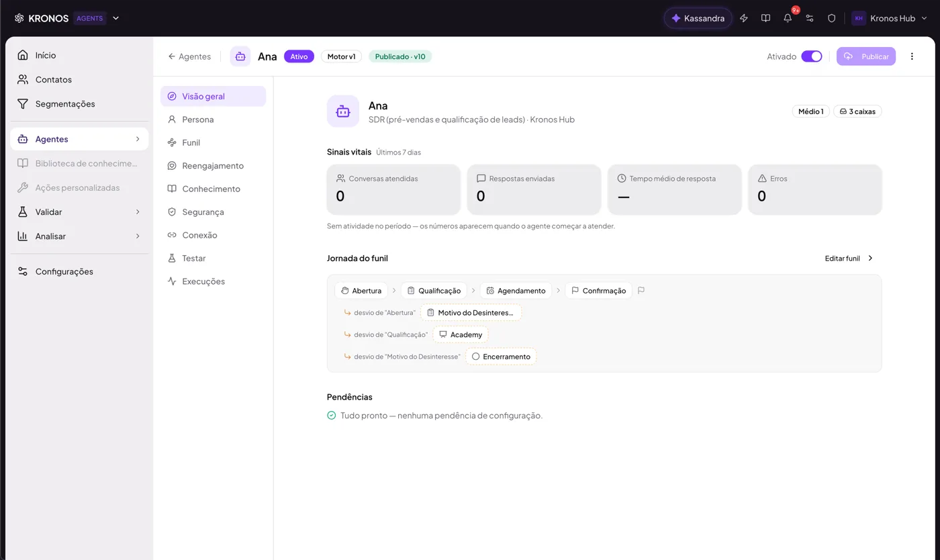Expand the Agentes sidebar chevron
This screenshot has width=940, height=560.
coord(138,139)
